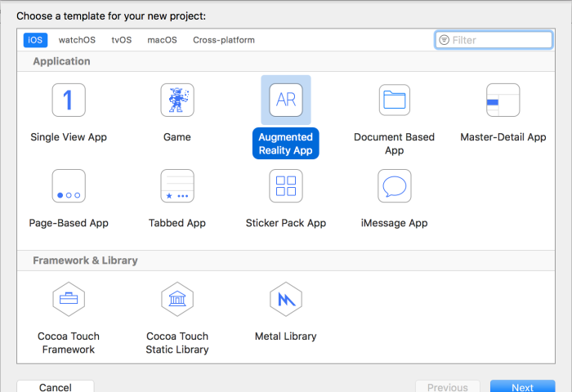Click inside the Filter search field
This screenshot has height=392, width=572.
click(494, 40)
